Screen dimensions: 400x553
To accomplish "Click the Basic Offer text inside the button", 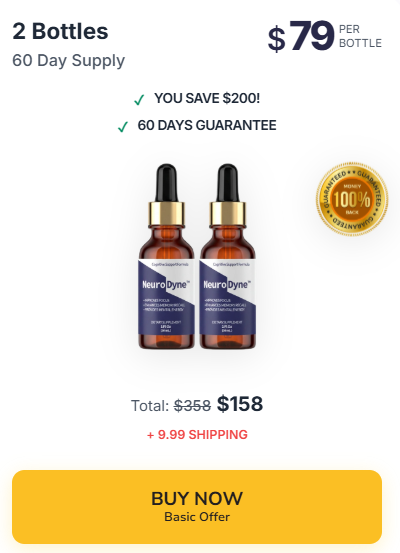I will click(x=197, y=517).
